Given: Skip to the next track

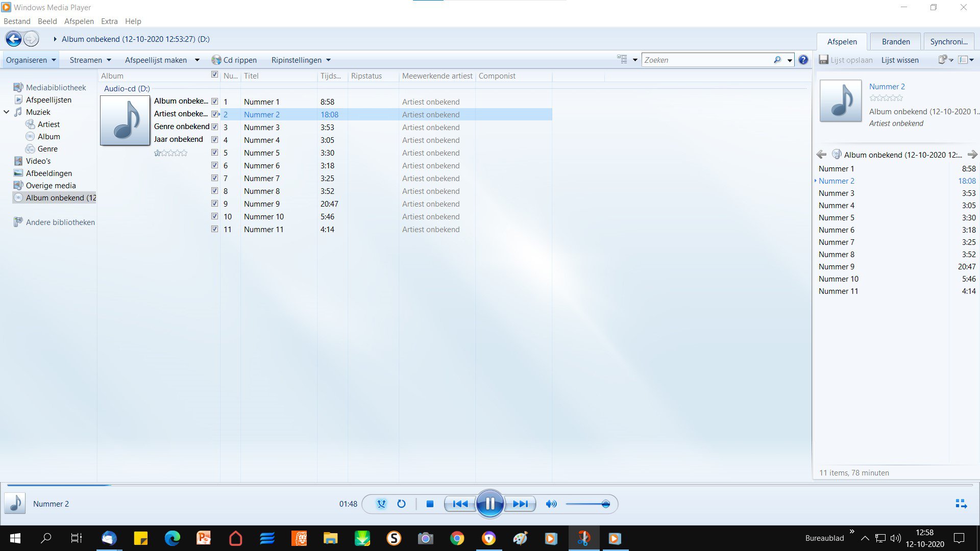Looking at the screenshot, I should (520, 504).
